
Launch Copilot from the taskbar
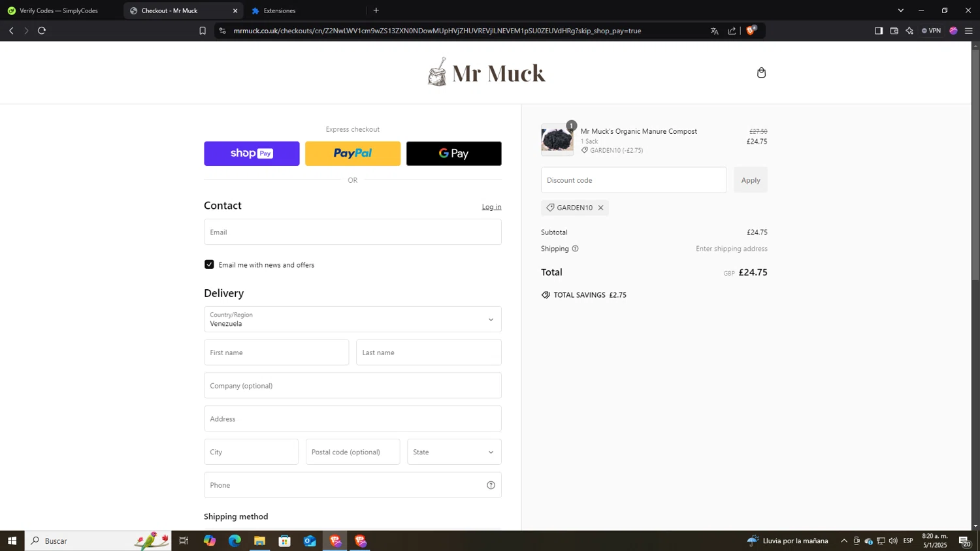click(209, 541)
